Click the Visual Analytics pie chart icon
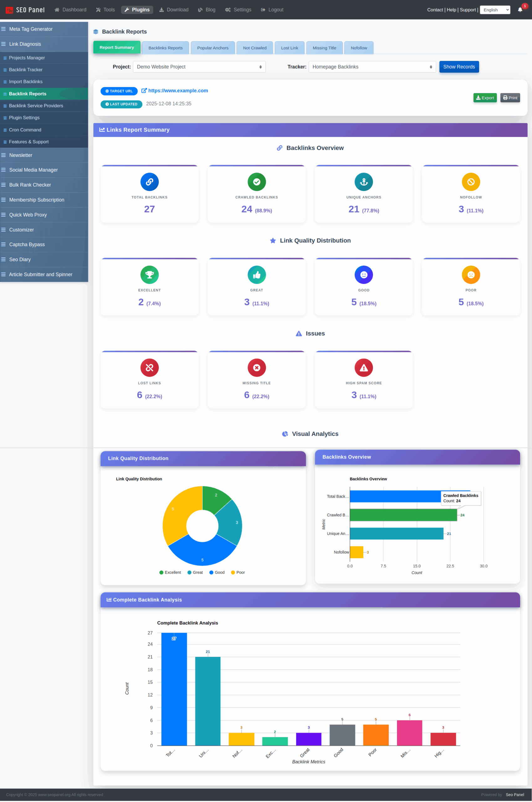 (x=285, y=434)
